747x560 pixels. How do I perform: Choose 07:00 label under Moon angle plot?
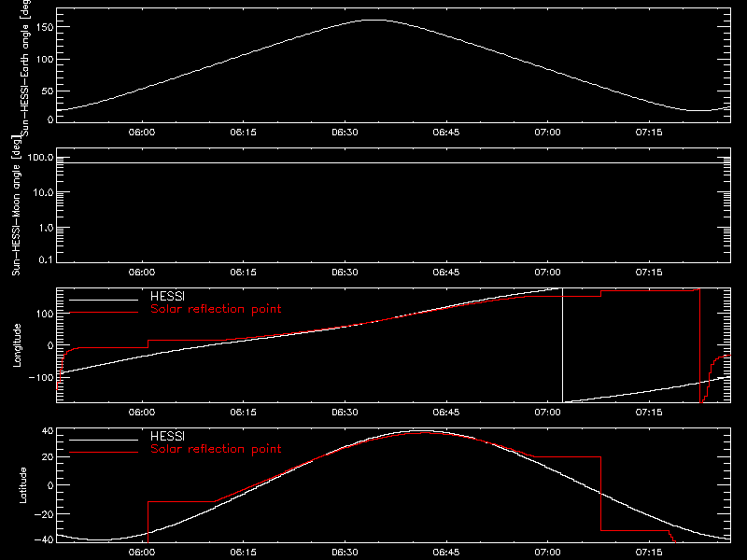(547, 273)
